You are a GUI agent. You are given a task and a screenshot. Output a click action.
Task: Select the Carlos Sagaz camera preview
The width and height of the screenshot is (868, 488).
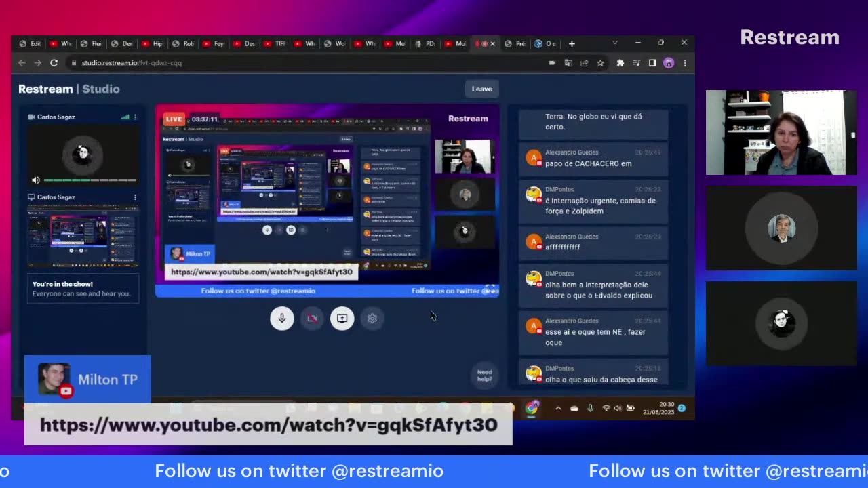click(83, 155)
